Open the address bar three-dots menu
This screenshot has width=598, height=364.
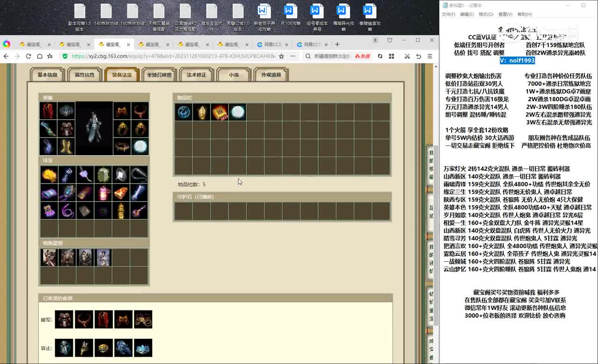[x=293, y=56]
